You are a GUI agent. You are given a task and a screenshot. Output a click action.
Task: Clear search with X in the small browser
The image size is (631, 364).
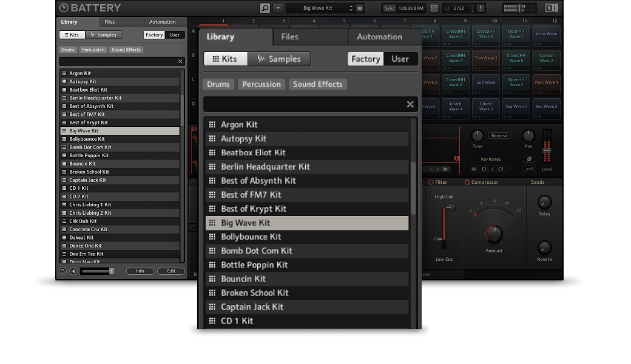click(x=180, y=61)
